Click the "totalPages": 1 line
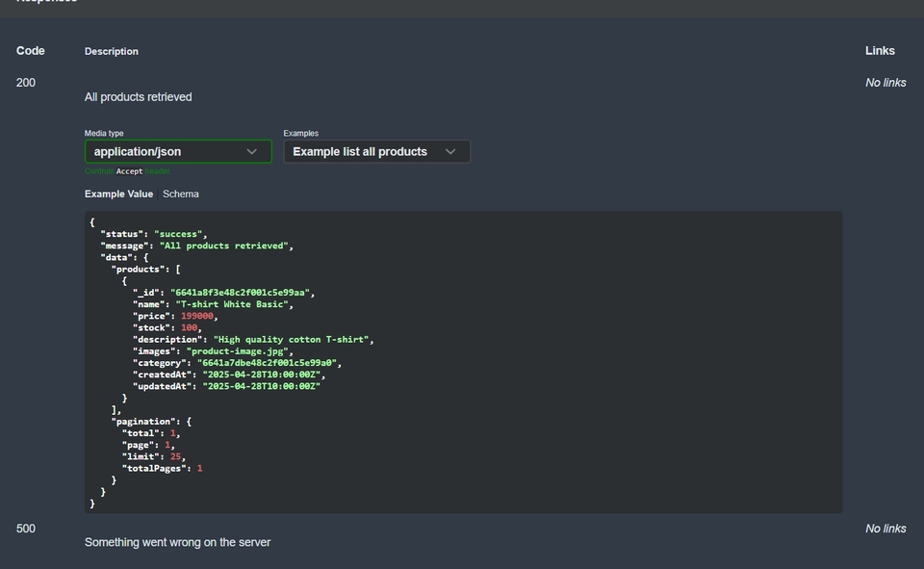This screenshot has height=569, width=924. click(162, 469)
